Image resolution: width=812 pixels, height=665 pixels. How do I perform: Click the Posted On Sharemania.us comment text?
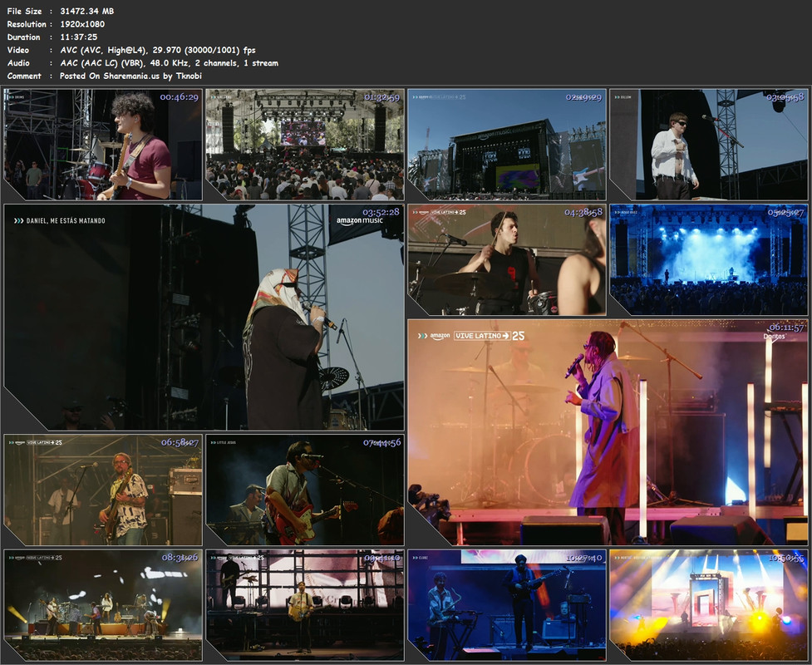click(130, 76)
